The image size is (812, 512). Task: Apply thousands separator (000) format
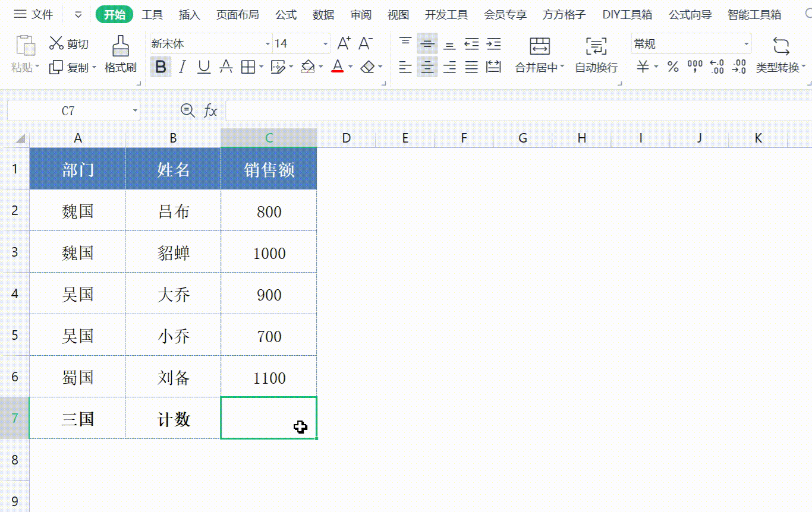pyautogui.click(x=695, y=67)
